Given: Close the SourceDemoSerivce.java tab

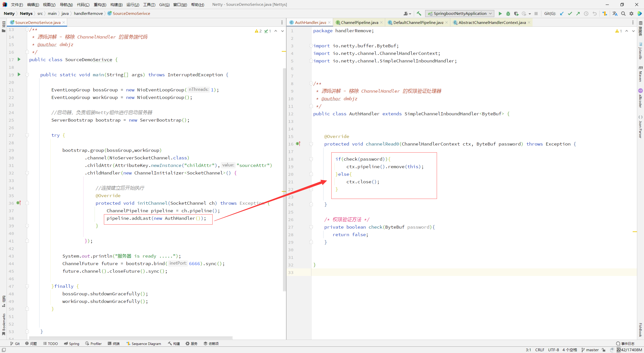Looking at the screenshot, I should (64, 22).
